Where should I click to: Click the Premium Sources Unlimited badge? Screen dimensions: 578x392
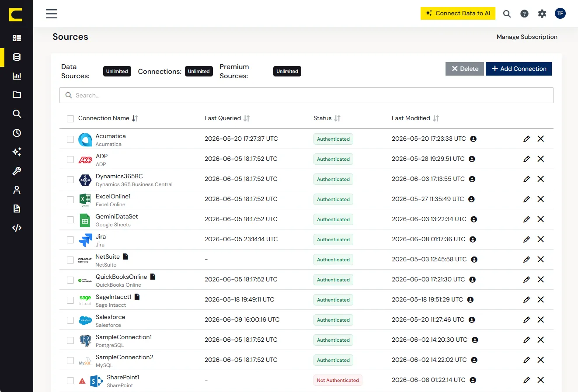(x=287, y=71)
